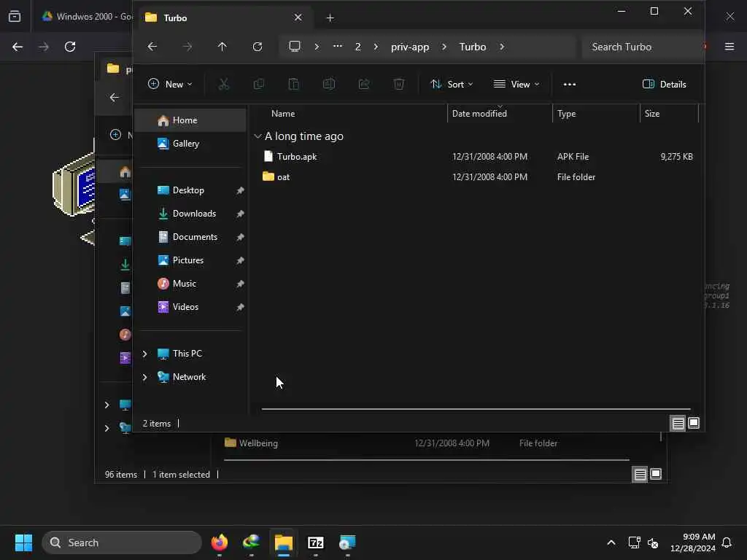This screenshot has height=560, width=747.
Task: Click the pin icon next to Downloads
Action: [x=240, y=214]
